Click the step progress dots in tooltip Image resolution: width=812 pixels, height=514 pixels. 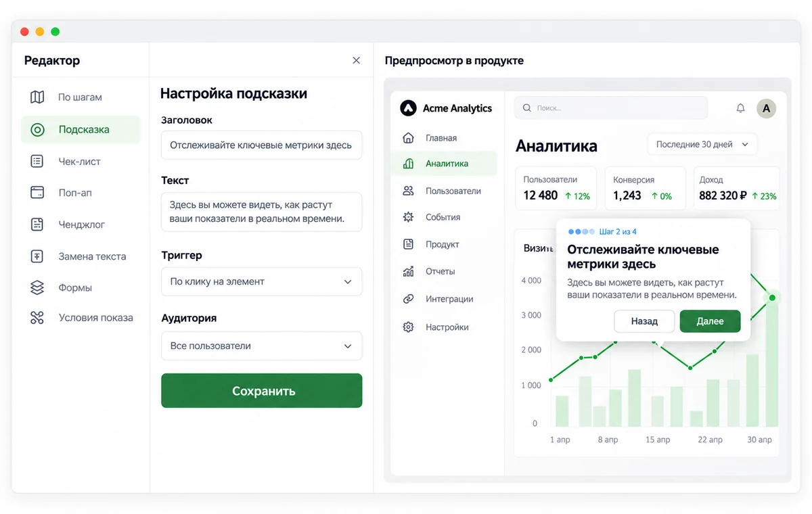coord(581,231)
